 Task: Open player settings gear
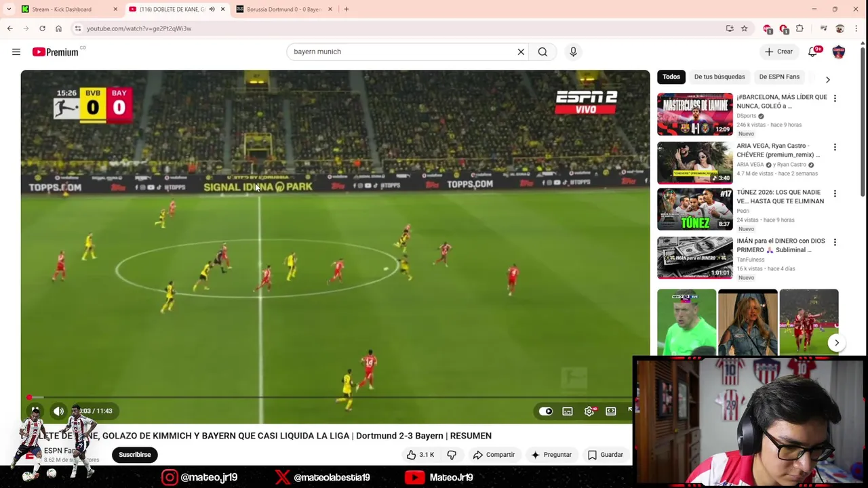589,411
